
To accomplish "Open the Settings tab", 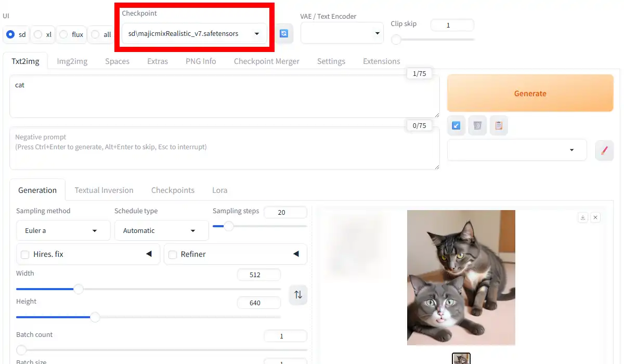I will tap(331, 61).
